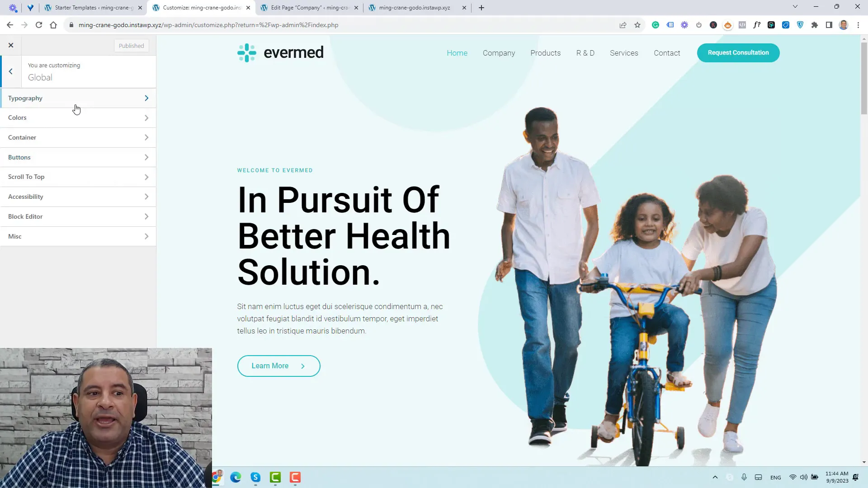This screenshot has width=868, height=488.
Task: Open the Accessibility settings panel
Action: coord(78,197)
